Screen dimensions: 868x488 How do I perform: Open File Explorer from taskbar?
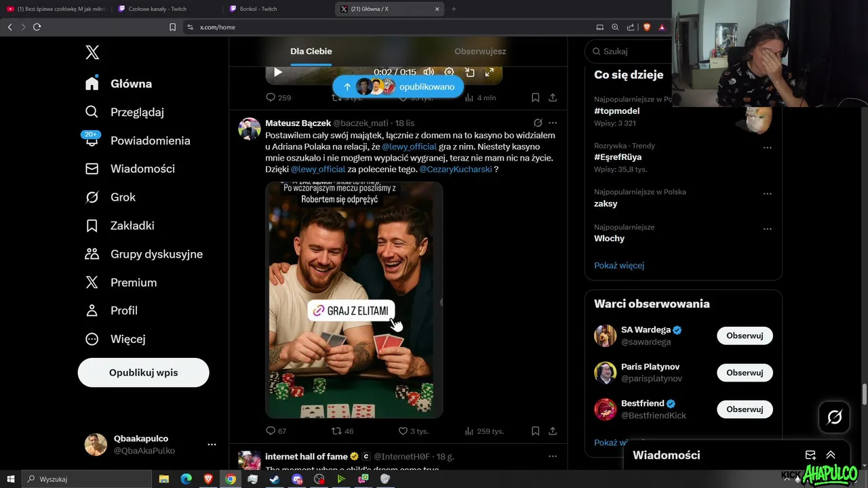164,479
